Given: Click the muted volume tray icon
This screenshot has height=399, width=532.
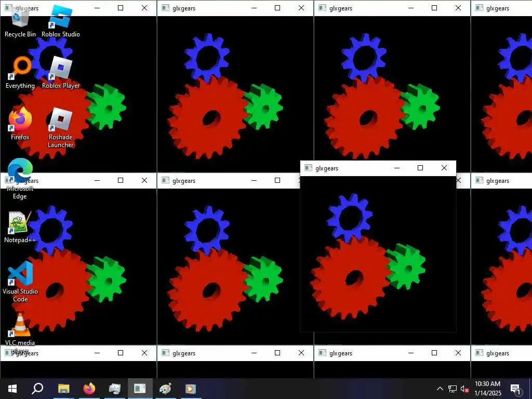Looking at the screenshot, I should pyautogui.click(x=464, y=389).
